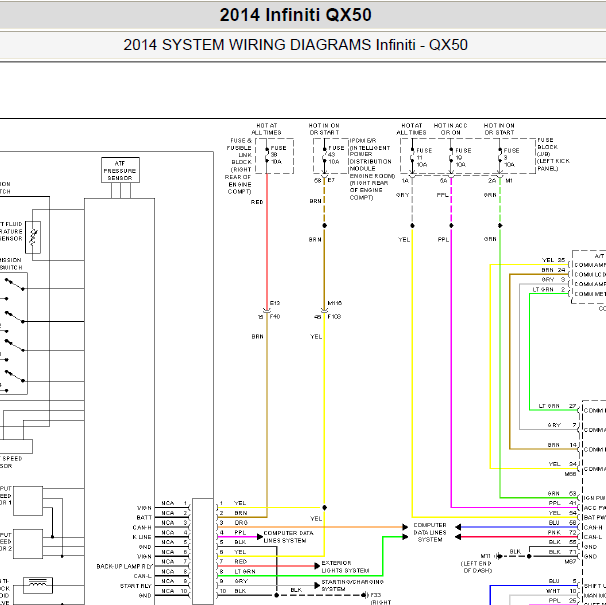The width and height of the screenshot is (606, 605).
Task: Click the 'FUSE 43 10A' fuse label
Action: (336, 155)
